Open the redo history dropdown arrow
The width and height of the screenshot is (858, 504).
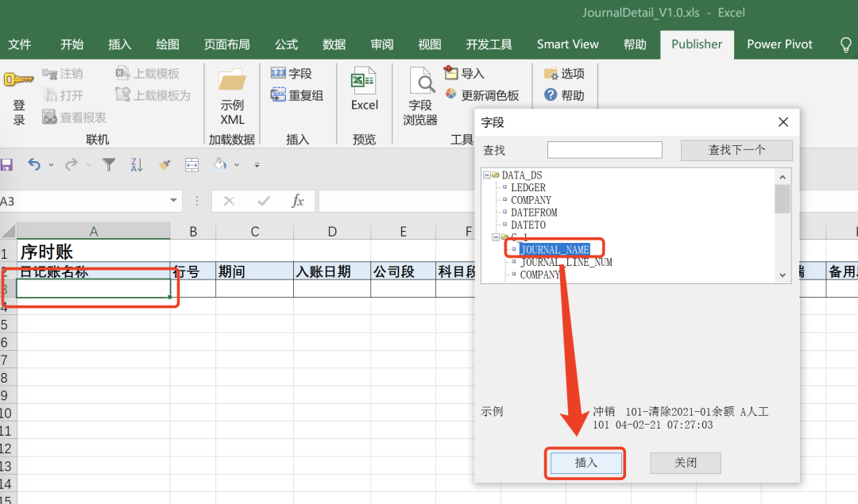click(88, 164)
